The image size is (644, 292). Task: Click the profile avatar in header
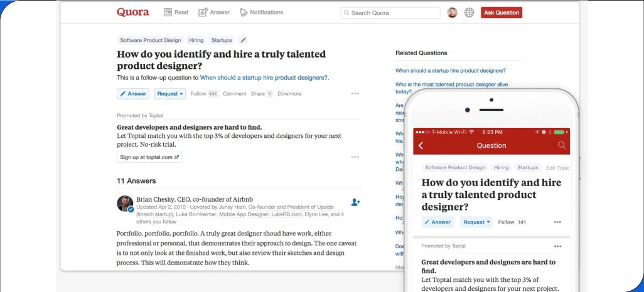(452, 13)
